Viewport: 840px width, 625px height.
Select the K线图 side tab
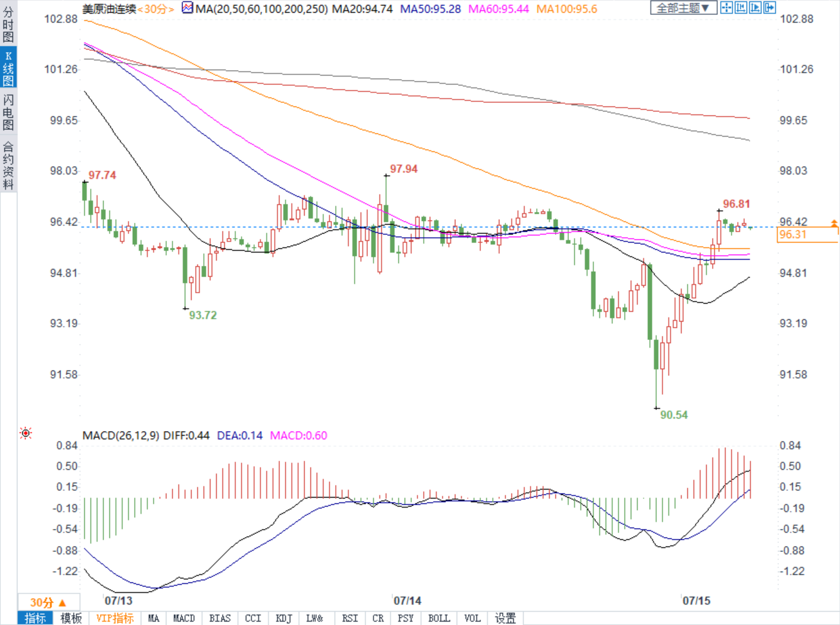pyautogui.click(x=8, y=68)
